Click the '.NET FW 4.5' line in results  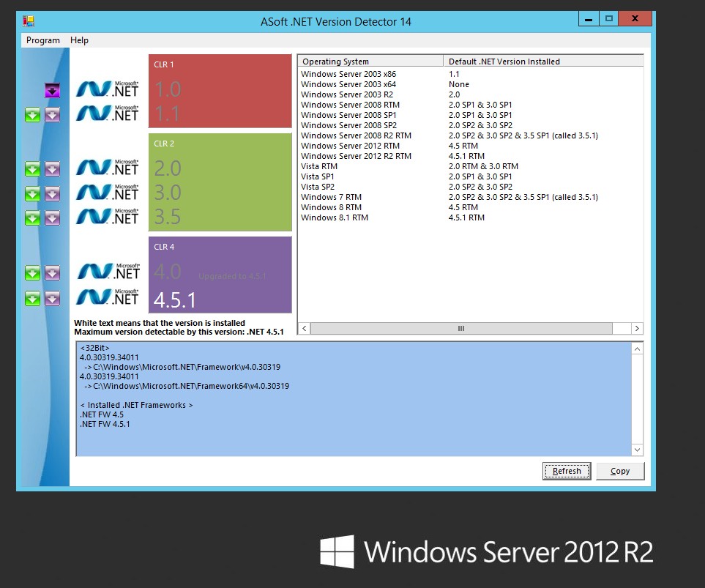(102, 414)
